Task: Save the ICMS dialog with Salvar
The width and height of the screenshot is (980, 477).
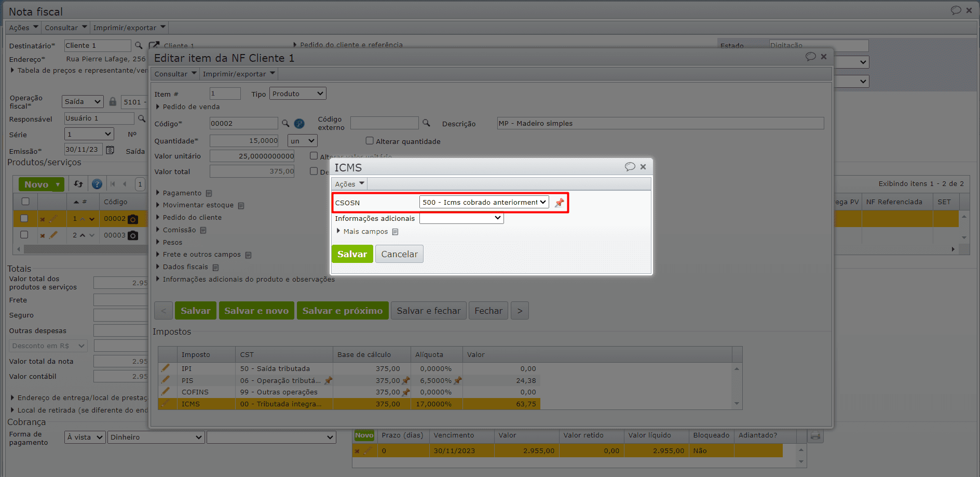Action: (352, 254)
